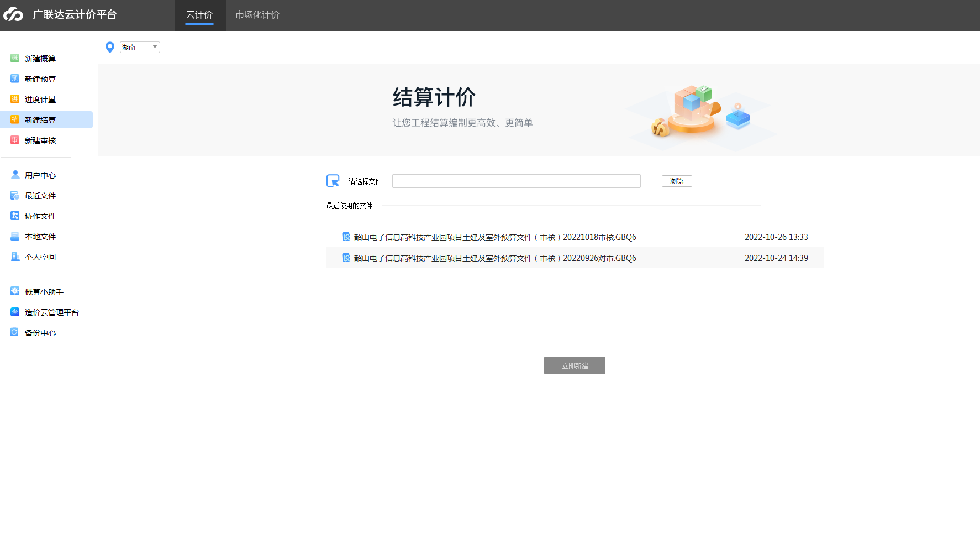This screenshot has width=980, height=554.
Task: Click the date 2022-10-26 13:33
Action: click(x=776, y=237)
